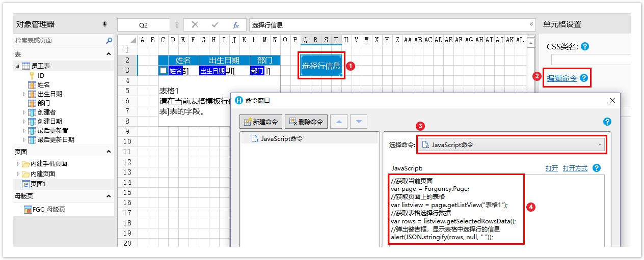644x260 pixels.
Task: Select 页面1 in the page tree
Action: [x=38, y=184]
